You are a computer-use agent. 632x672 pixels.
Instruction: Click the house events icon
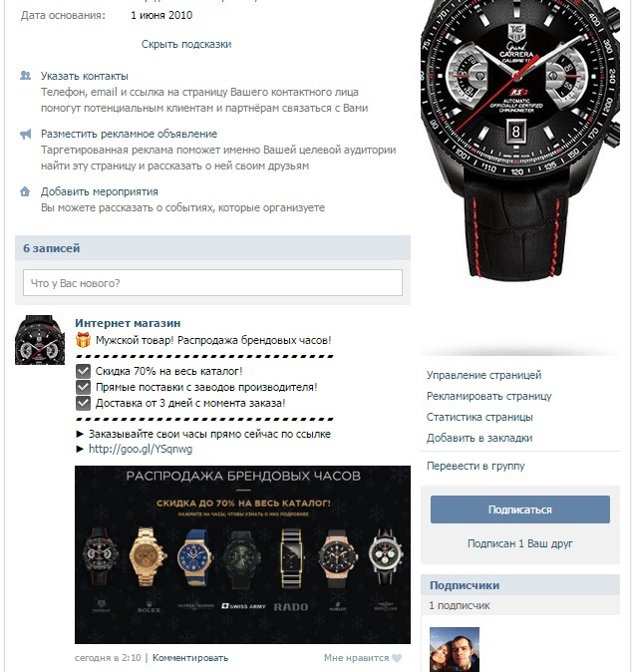[25, 191]
